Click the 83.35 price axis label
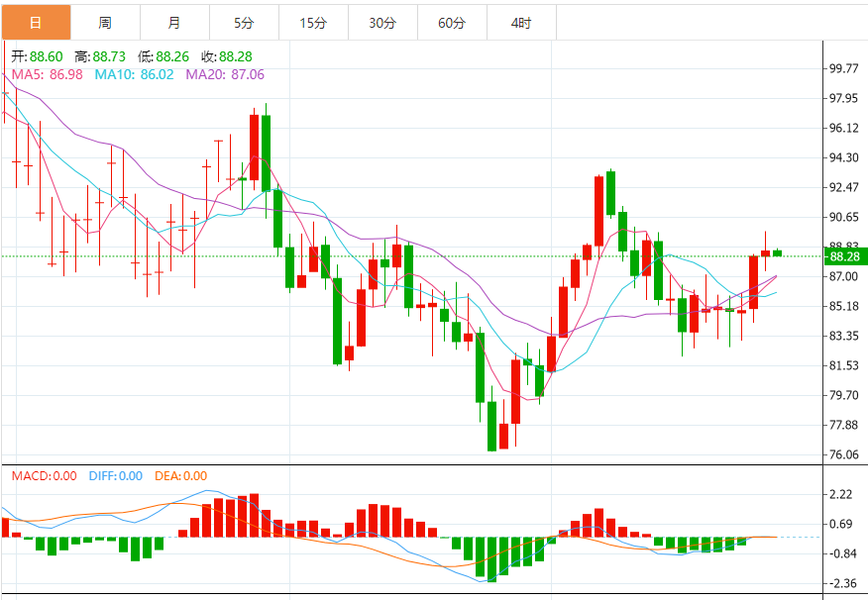The height and width of the screenshot is (600, 868). pos(843,337)
